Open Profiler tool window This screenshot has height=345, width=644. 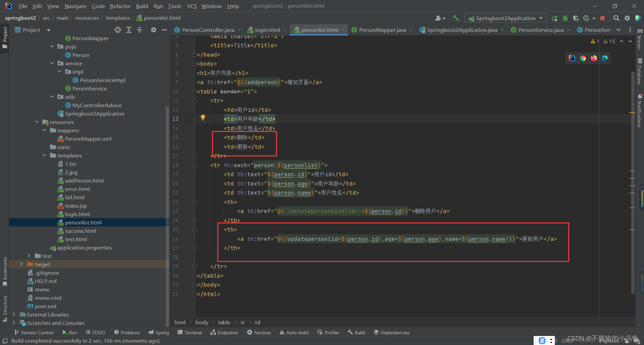[328, 333]
